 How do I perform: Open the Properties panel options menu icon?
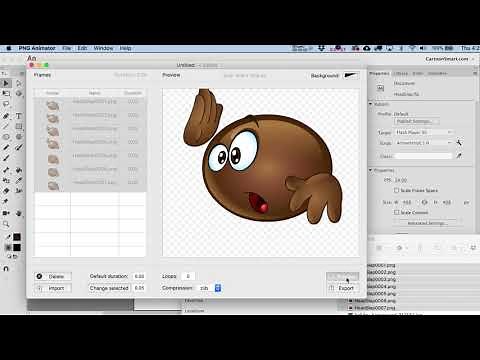click(475, 73)
